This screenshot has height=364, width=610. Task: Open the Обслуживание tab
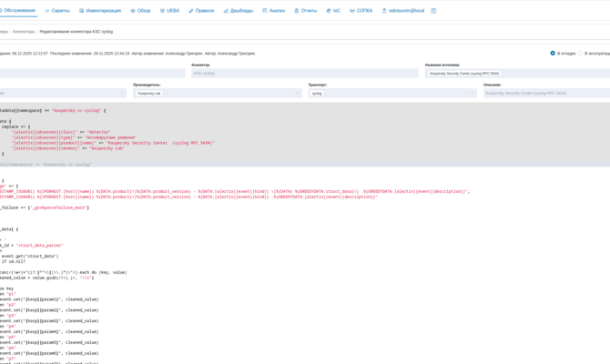click(x=17, y=11)
